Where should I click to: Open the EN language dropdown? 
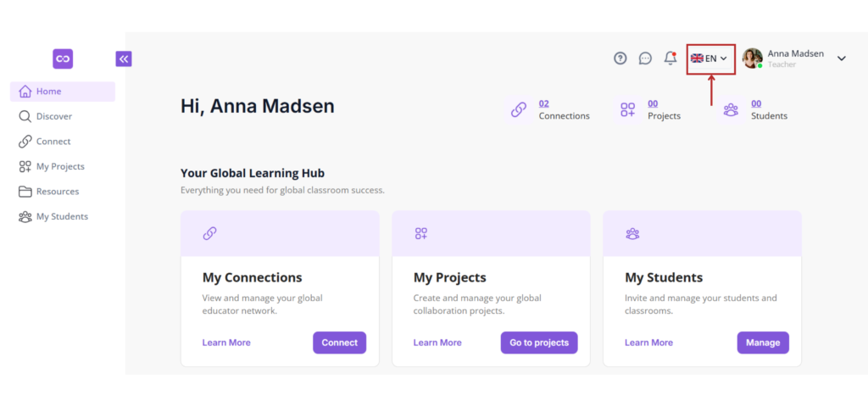click(709, 59)
